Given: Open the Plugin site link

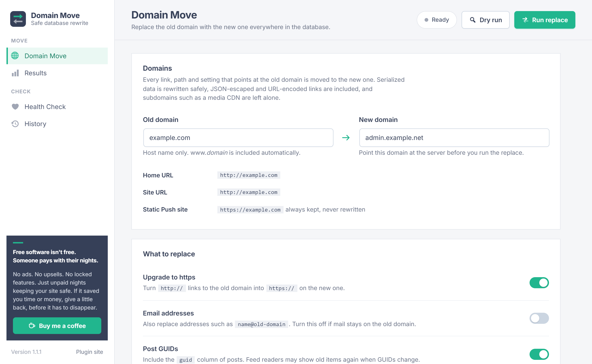Looking at the screenshot, I should point(89,352).
